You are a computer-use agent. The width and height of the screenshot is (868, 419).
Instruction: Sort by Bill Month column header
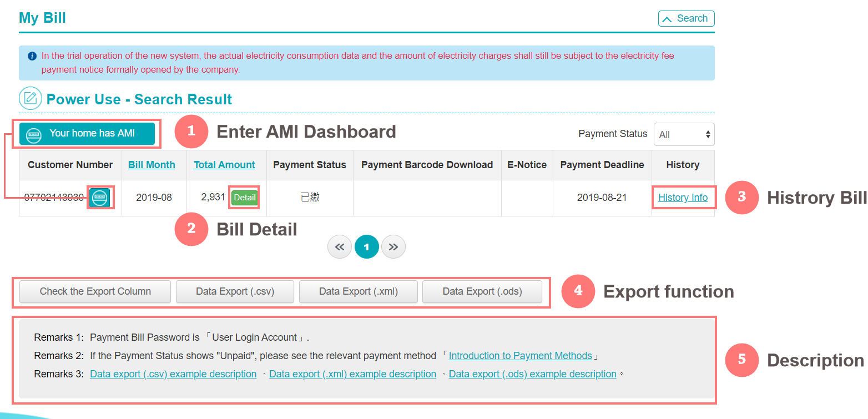(152, 165)
